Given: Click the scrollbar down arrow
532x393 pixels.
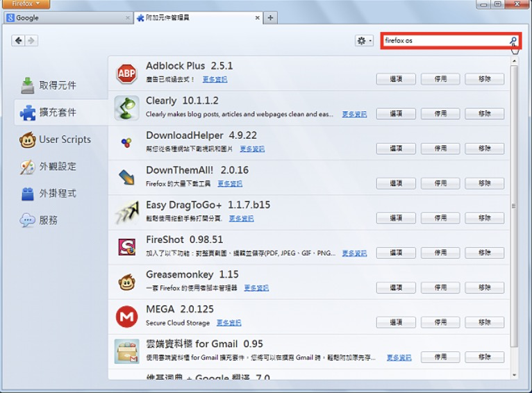Looking at the screenshot, I should pyautogui.click(x=515, y=375).
